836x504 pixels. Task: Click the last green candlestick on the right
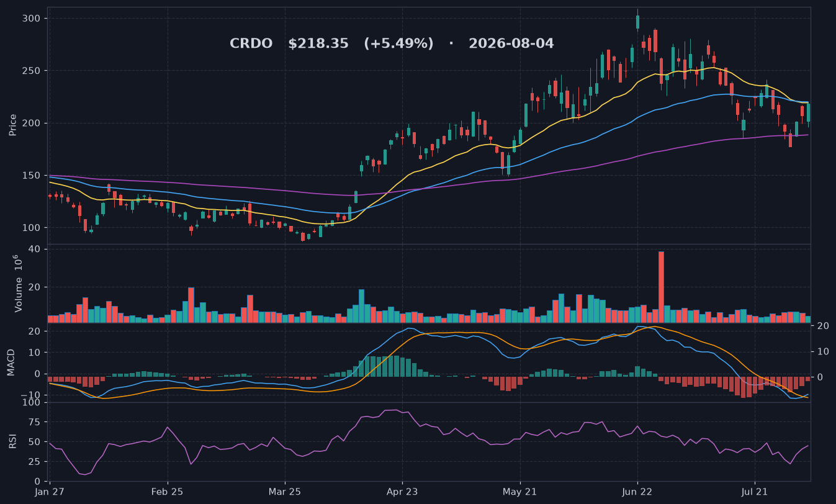click(x=808, y=114)
